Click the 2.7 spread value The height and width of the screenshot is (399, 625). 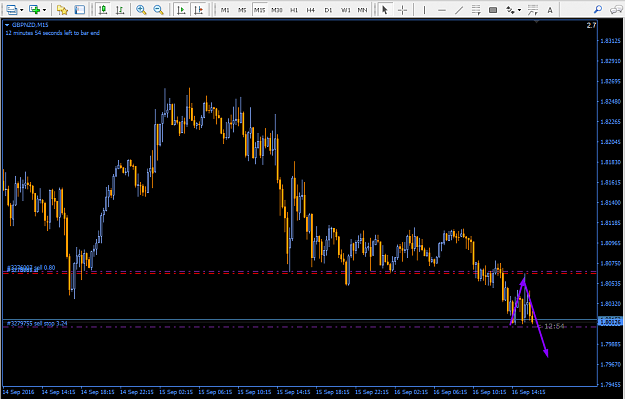coord(592,25)
